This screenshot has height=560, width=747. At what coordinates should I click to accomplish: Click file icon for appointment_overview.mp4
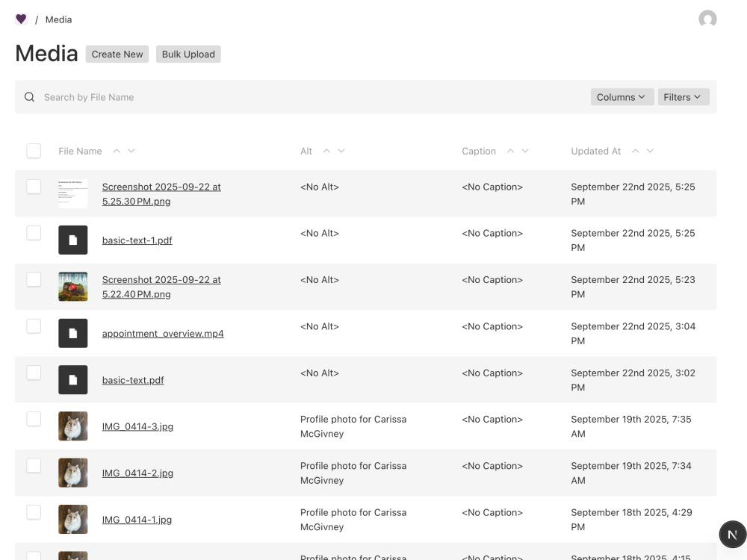coord(73,333)
